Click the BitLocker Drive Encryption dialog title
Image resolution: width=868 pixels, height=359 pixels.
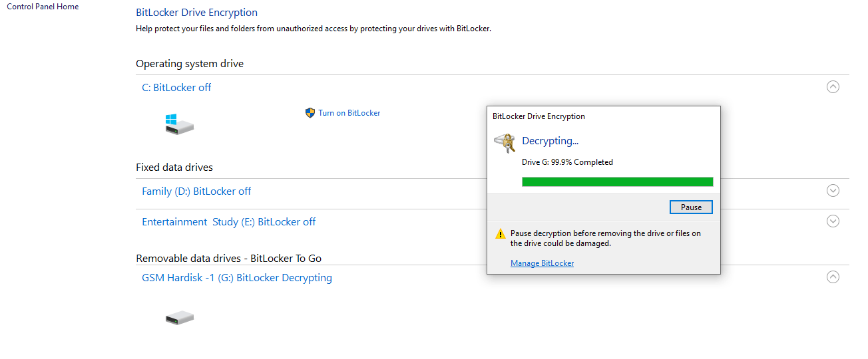pos(539,116)
